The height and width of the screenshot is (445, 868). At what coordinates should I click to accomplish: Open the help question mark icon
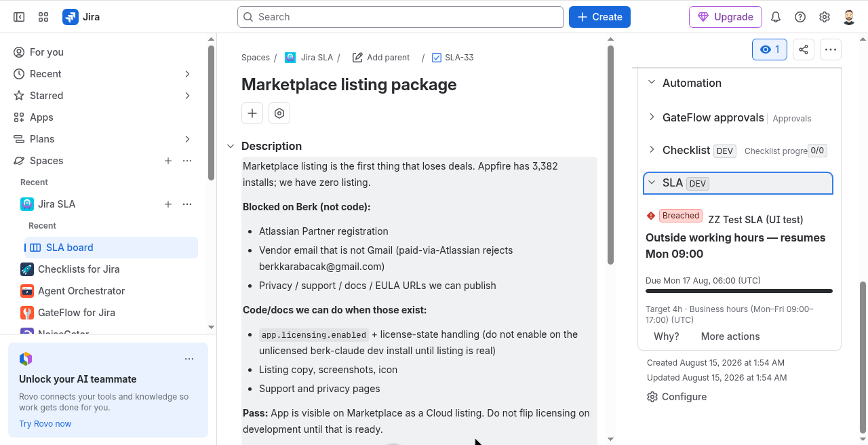click(800, 17)
